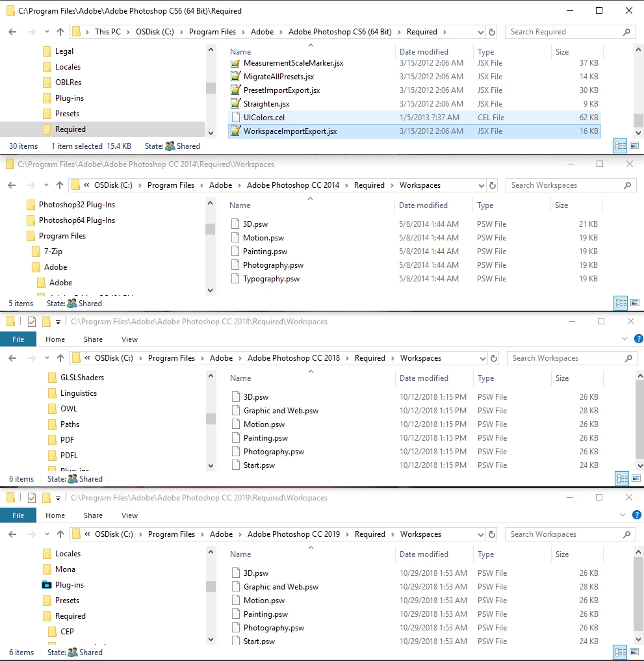The height and width of the screenshot is (661, 644).
Task: Open the address history dropdown in the CC 2019 window
Action: pos(480,534)
